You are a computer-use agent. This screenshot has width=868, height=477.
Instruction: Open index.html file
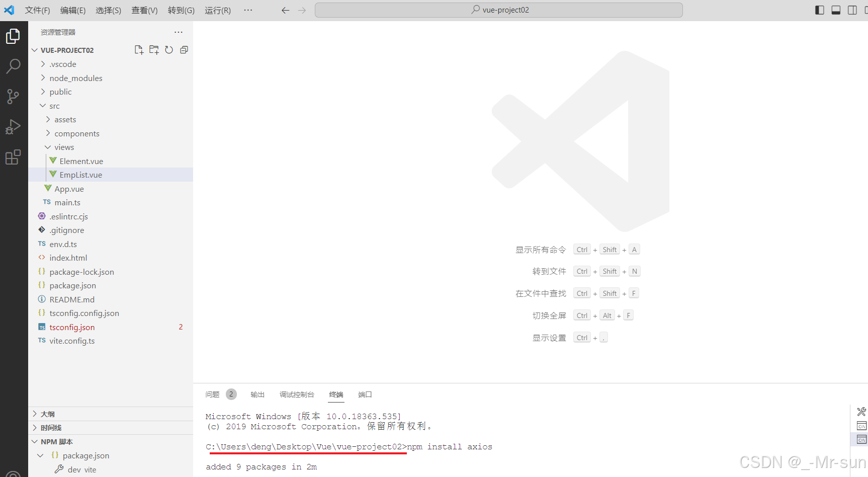tap(111, 258)
